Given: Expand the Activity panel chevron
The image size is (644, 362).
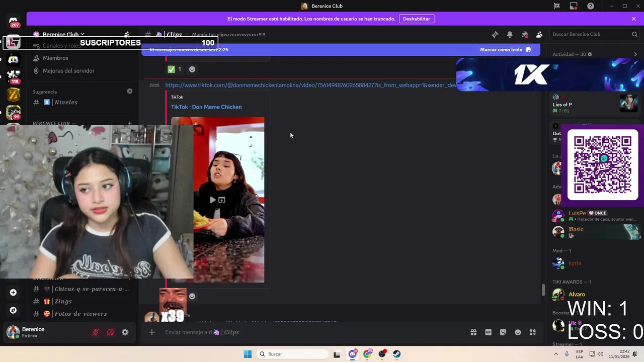Looking at the screenshot, I should click(x=635, y=54).
